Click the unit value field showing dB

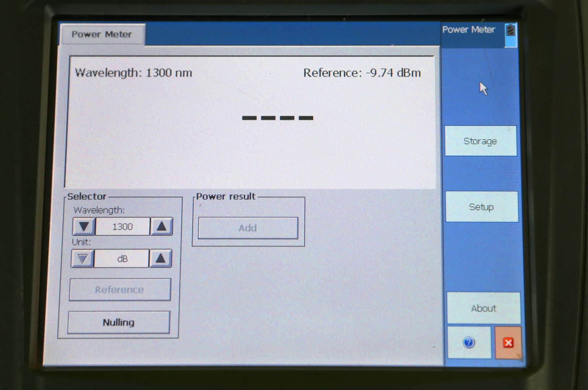tap(121, 259)
